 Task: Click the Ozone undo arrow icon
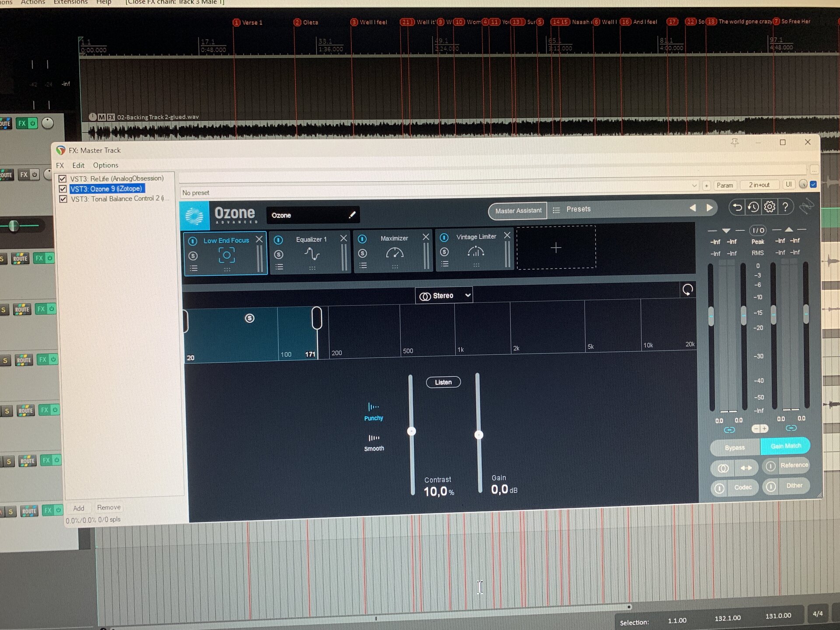pos(737,207)
